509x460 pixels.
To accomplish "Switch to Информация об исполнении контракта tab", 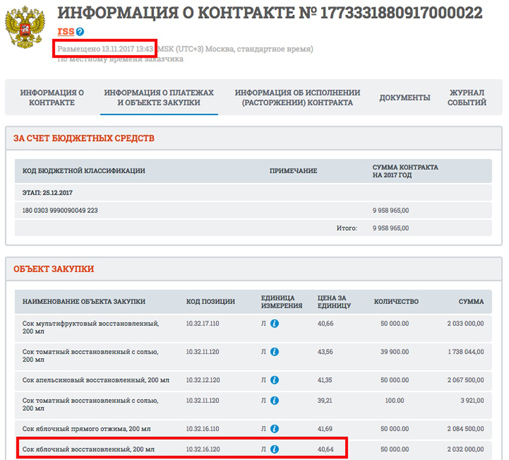I will pos(297,97).
